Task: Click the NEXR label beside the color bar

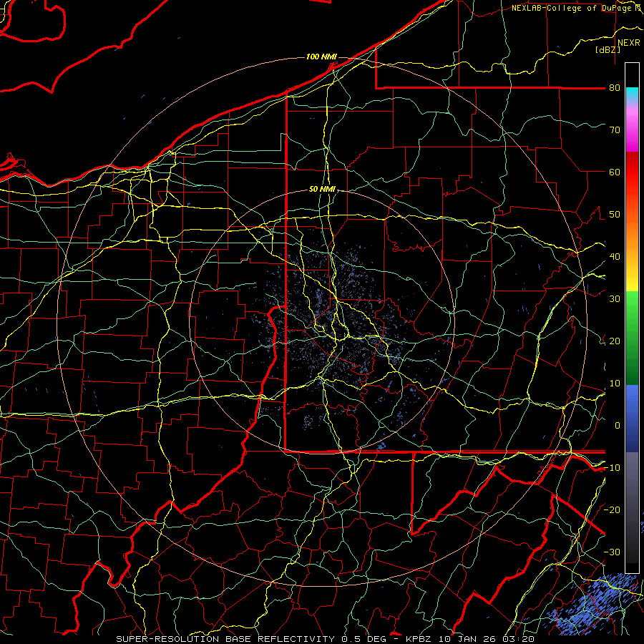Action: [629, 43]
